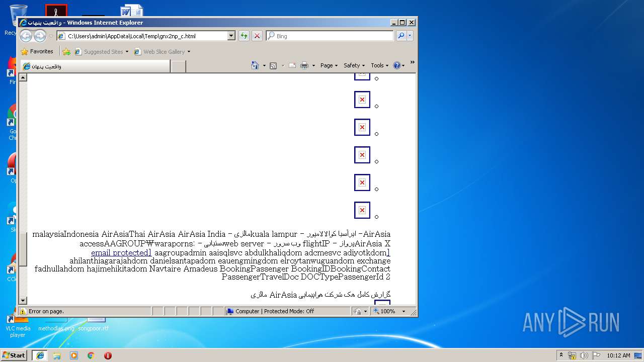Click the vertical scrollbar thumb

coord(23,249)
